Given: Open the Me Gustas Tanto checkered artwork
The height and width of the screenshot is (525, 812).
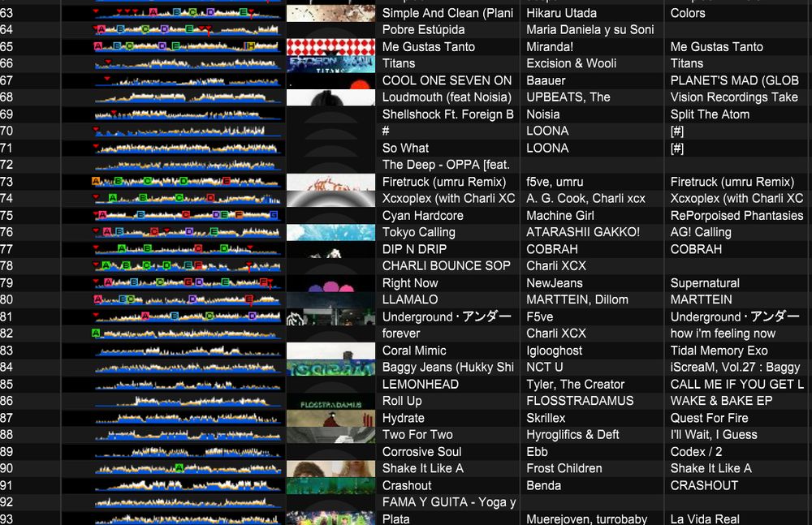Looking at the screenshot, I should click(x=330, y=46).
